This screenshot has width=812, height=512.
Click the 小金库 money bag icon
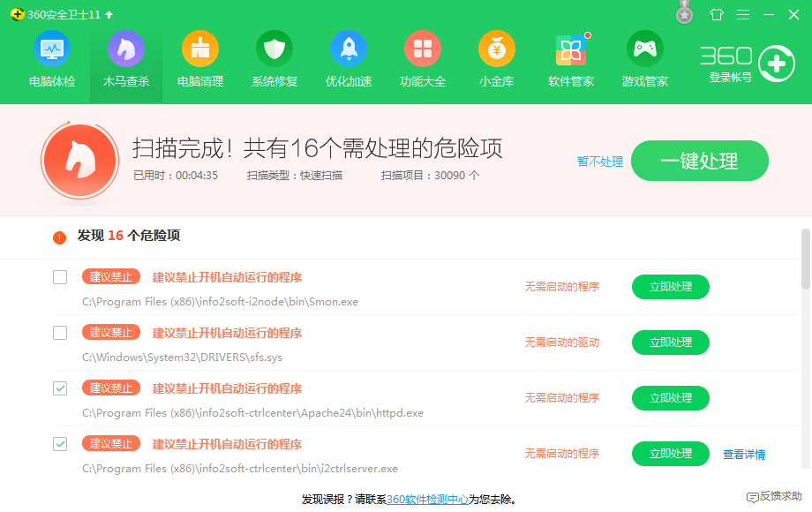497,49
